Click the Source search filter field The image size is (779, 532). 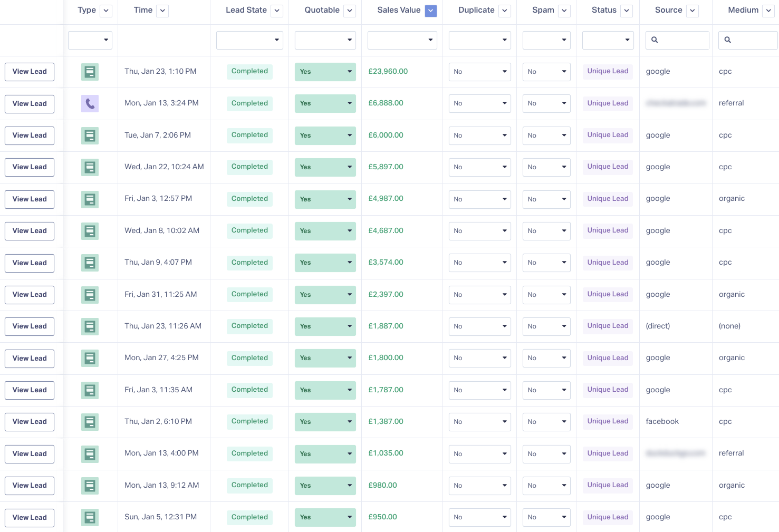pyautogui.click(x=677, y=40)
